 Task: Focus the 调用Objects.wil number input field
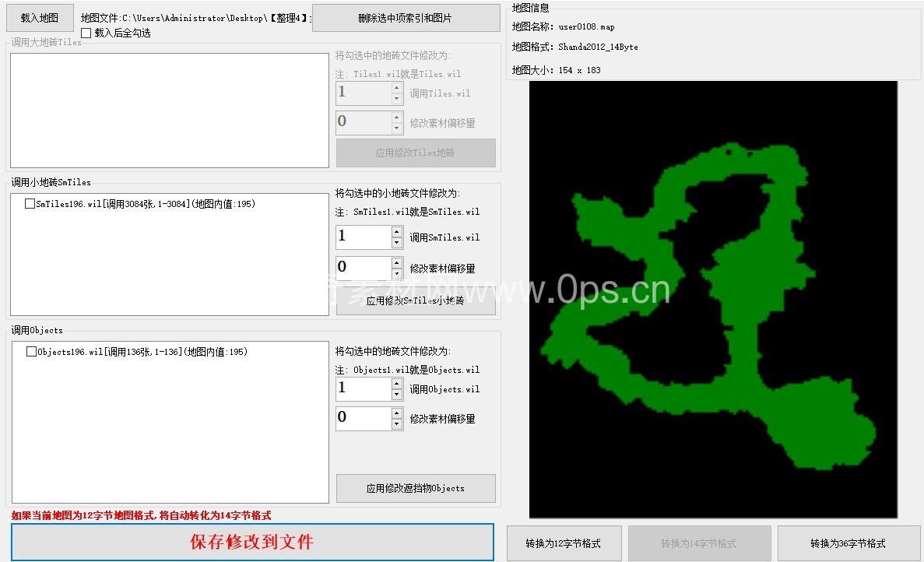[363, 389]
